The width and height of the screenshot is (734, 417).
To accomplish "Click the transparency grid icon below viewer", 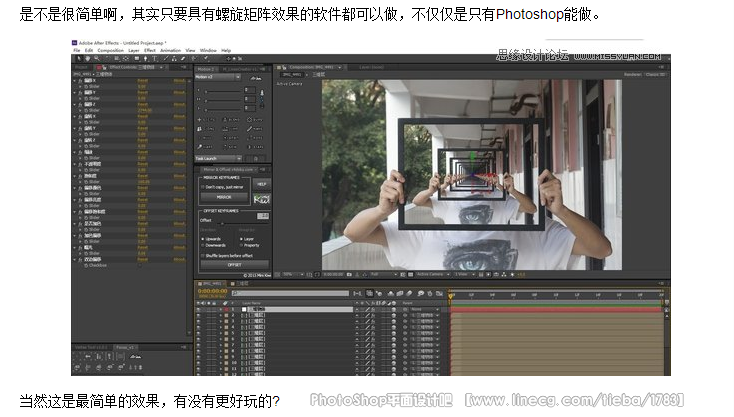I will coord(411,274).
